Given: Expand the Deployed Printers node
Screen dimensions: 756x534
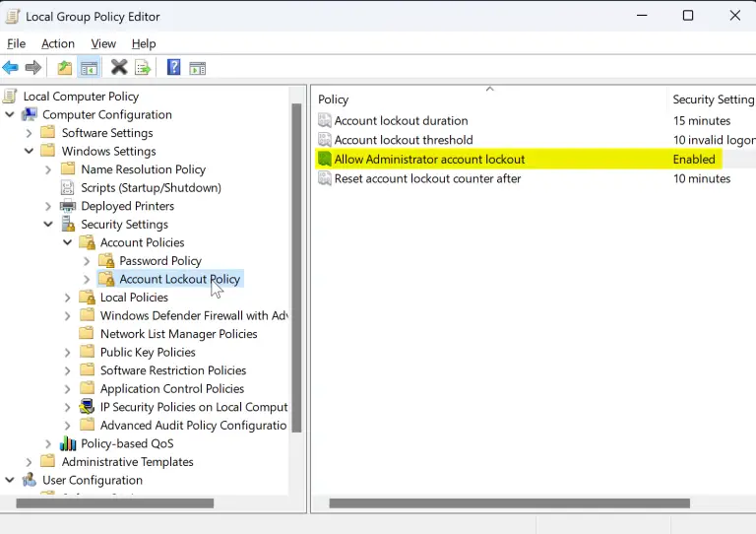Looking at the screenshot, I should pos(48,206).
